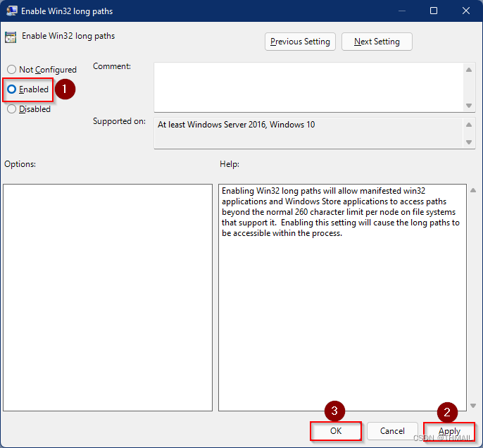483x448 pixels.
Task: Maximize the Enable Win32 long paths window
Action: coord(434,11)
